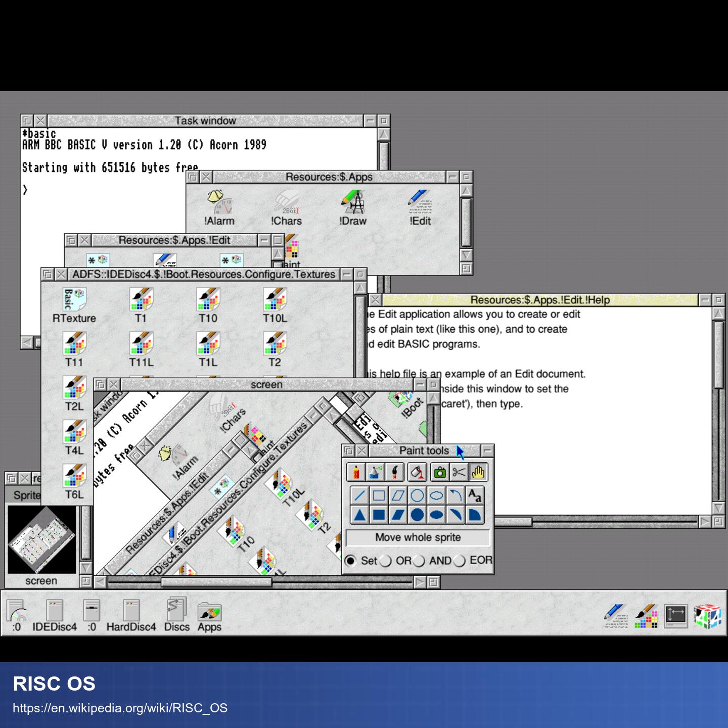Pick the filled circle tool
This screenshot has width=728, height=728.
tap(417, 515)
